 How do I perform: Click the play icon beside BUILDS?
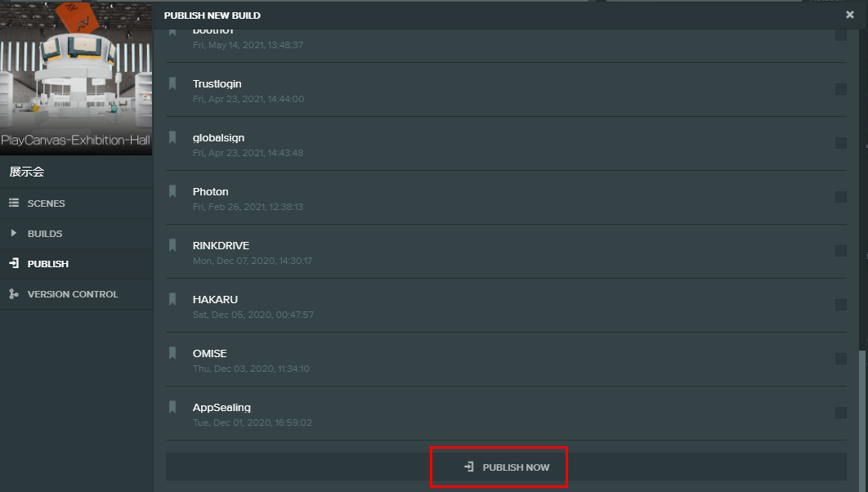pyautogui.click(x=14, y=233)
